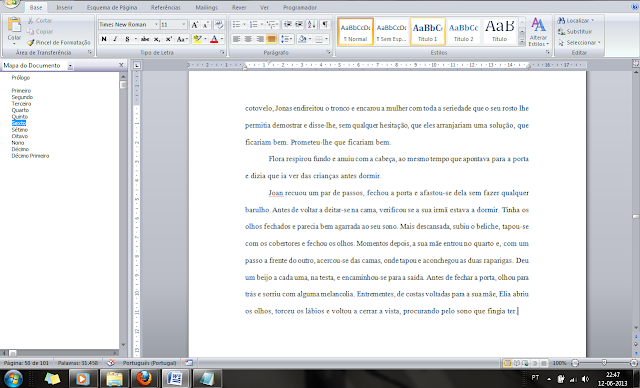Viewport: 640px width, 388px height.
Task: Click the Colar paste icon
Action: tap(14, 25)
